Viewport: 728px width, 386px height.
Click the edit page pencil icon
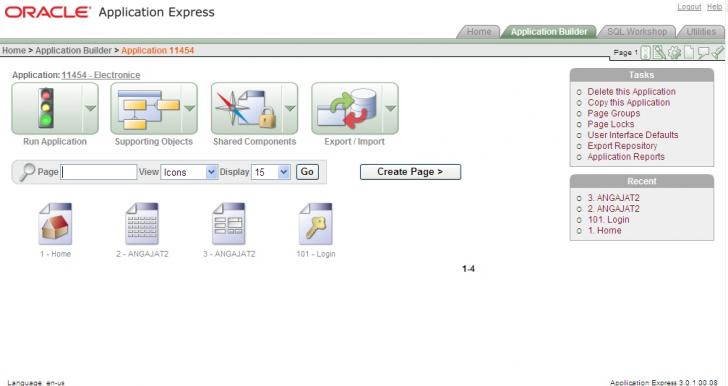tap(659, 52)
